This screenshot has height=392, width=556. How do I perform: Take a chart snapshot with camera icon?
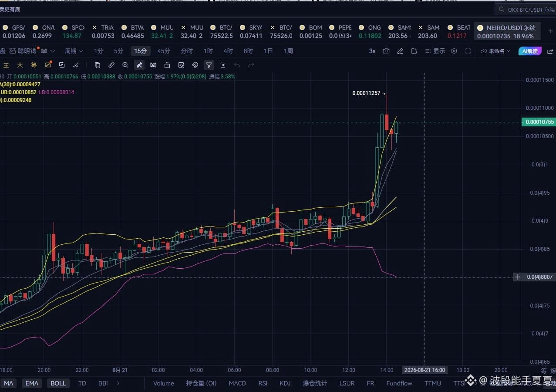coord(386,51)
